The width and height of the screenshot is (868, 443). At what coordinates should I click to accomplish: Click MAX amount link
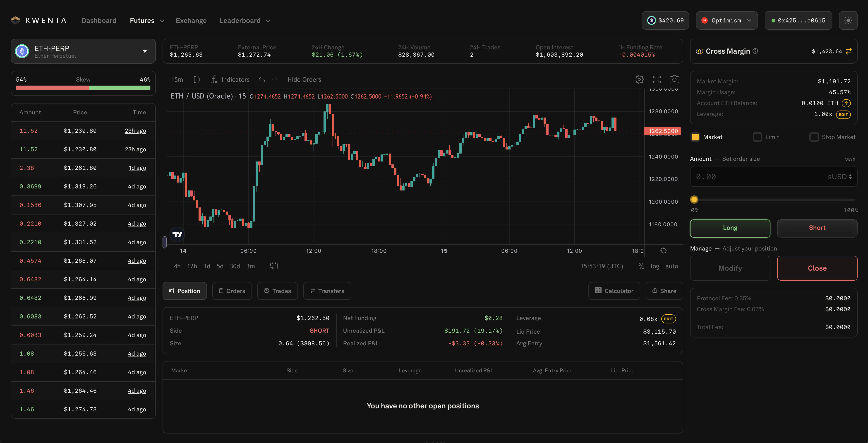click(x=850, y=159)
